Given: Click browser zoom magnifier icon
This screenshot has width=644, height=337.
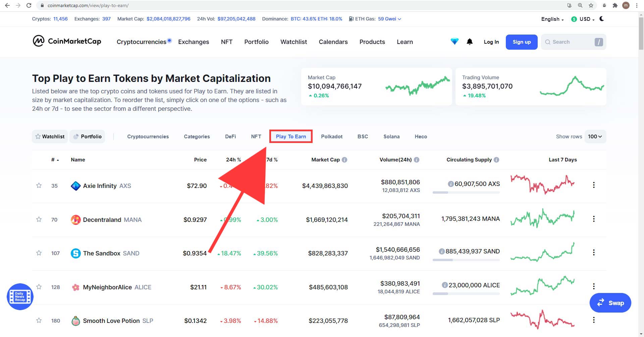Looking at the screenshot, I should pos(580,5).
